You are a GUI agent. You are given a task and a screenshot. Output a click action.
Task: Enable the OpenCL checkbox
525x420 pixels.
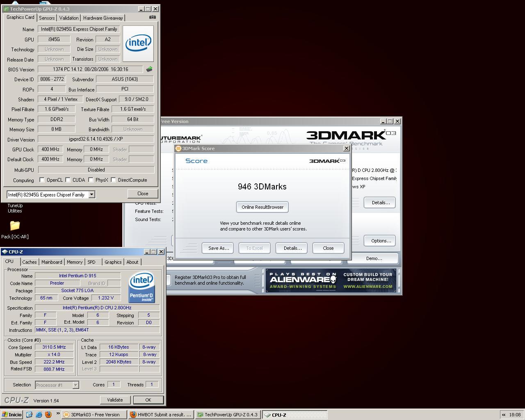(x=42, y=180)
